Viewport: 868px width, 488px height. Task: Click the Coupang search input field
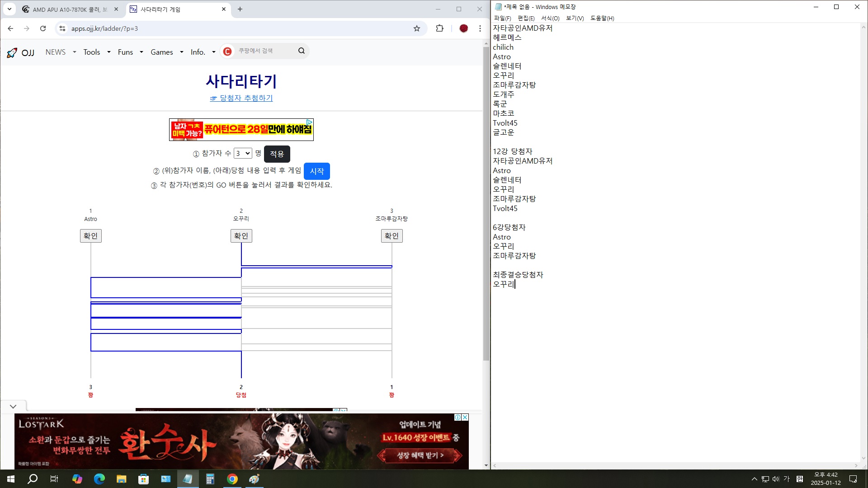click(x=264, y=51)
